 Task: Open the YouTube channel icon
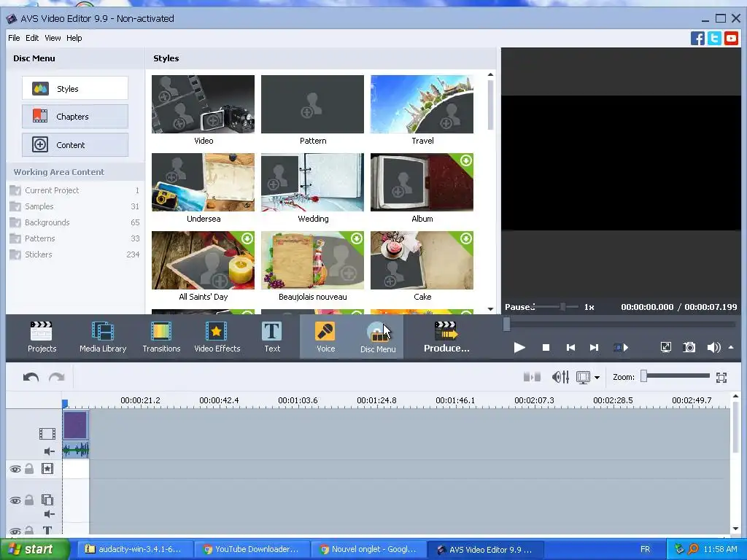click(731, 38)
